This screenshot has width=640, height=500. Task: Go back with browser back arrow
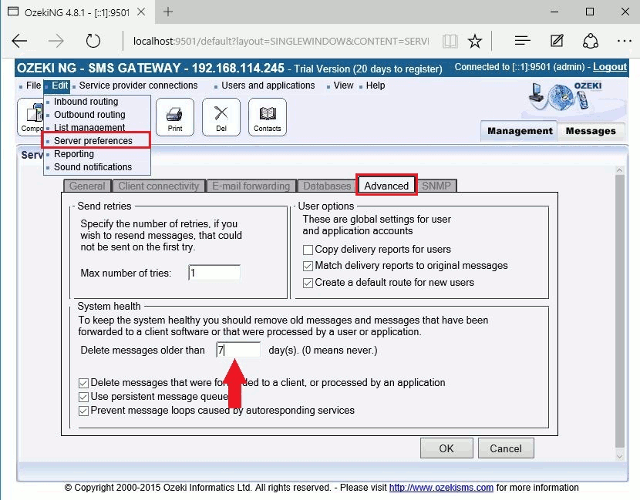(x=19, y=41)
